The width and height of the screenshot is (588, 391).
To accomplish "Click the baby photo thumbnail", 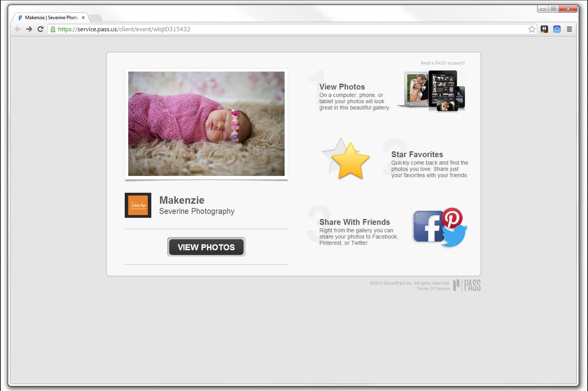I will coord(206,124).
